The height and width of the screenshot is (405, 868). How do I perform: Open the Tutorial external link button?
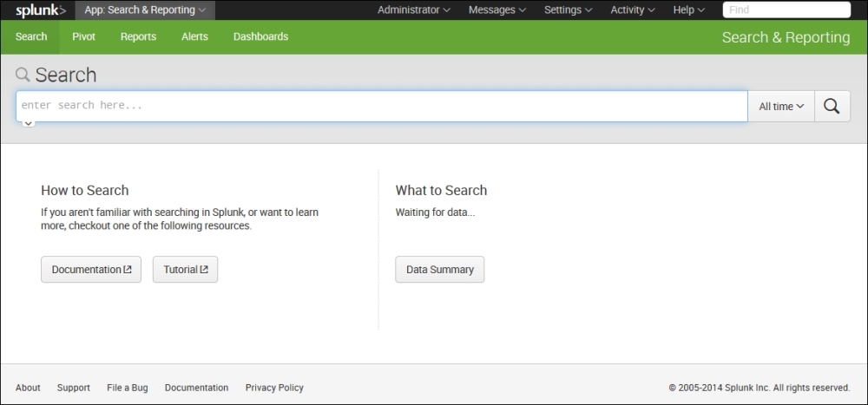tap(185, 270)
